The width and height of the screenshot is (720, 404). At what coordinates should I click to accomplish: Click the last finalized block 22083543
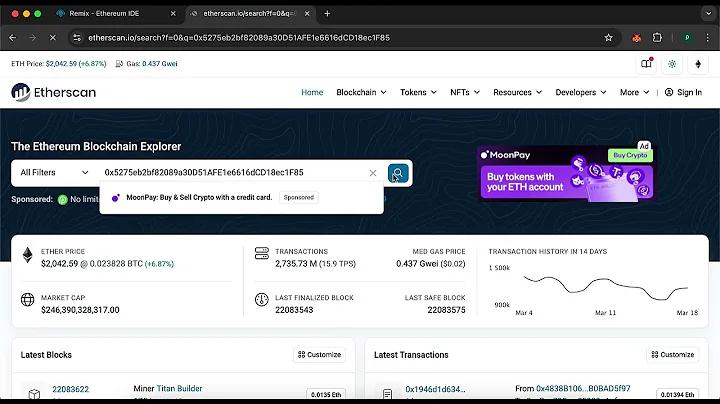coord(294,310)
